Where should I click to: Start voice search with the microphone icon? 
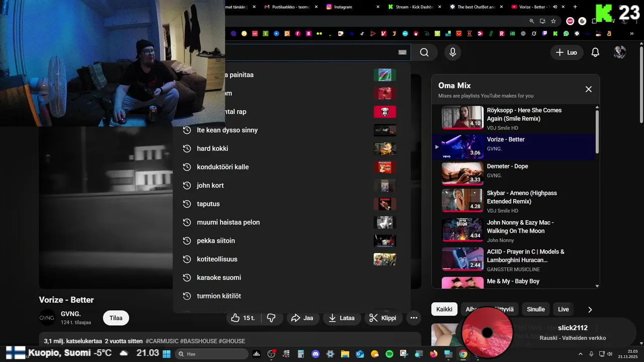pos(453,52)
